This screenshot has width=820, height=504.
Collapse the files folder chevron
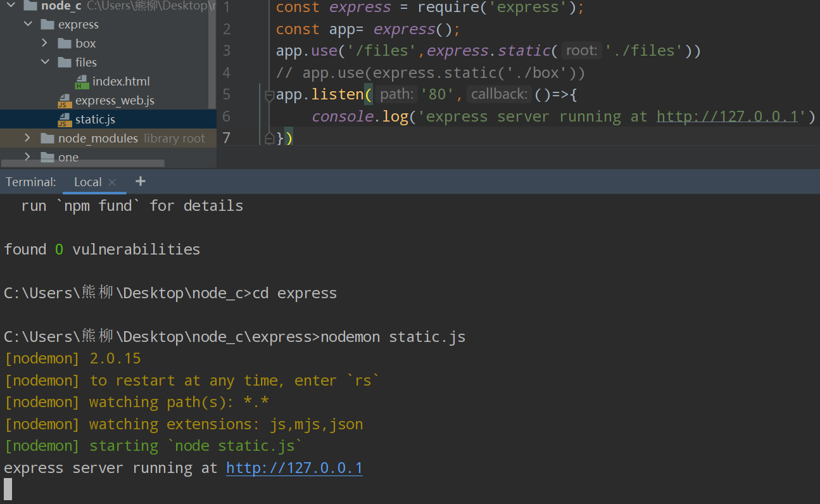point(43,62)
